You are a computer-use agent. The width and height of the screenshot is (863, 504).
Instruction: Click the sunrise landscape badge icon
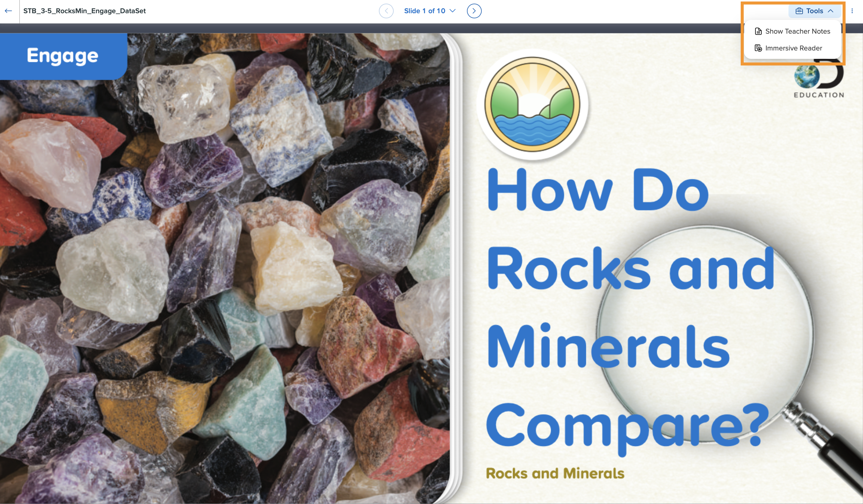point(532,104)
